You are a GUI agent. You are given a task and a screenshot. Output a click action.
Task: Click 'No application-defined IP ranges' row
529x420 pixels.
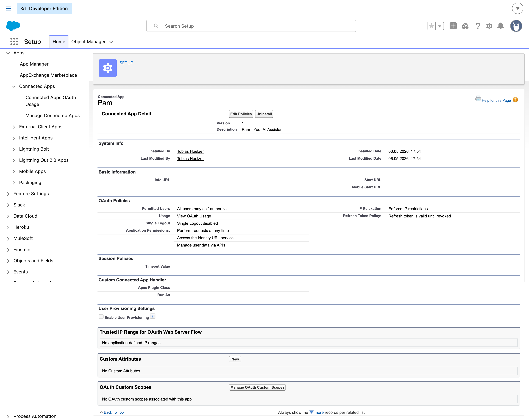coord(309,343)
